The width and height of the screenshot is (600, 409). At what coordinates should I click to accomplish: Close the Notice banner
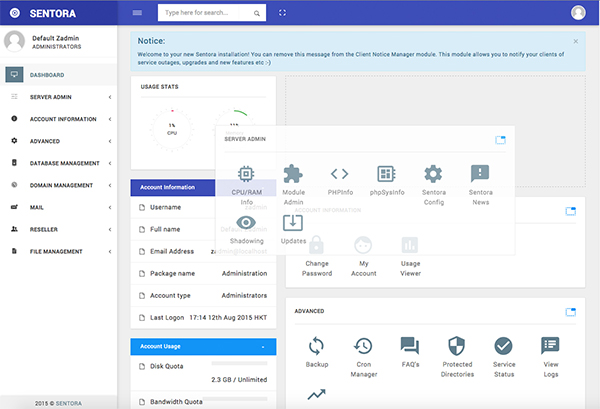click(x=576, y=41)
